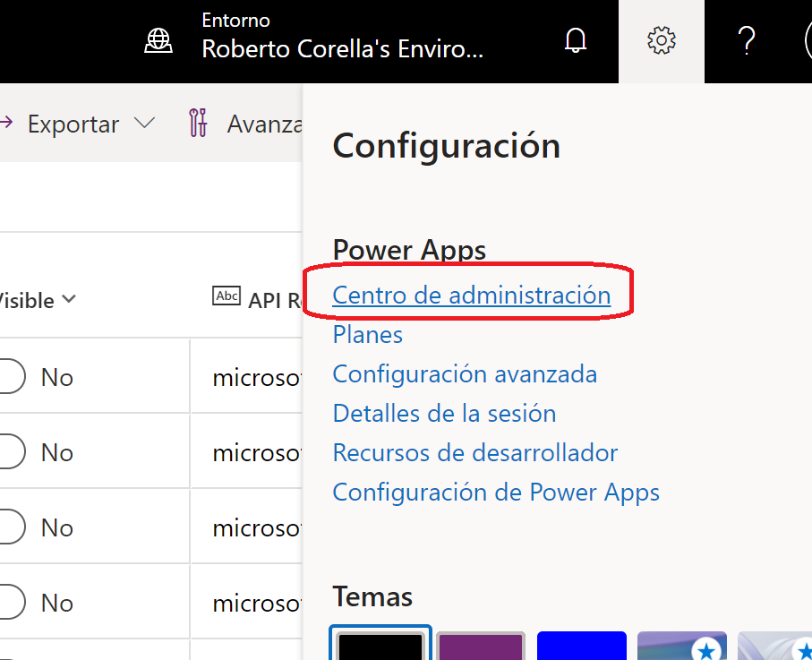Viewport: 812px width, 660px height.
Task: Open the Detalles de la sesión link
Action: [444, 414]
